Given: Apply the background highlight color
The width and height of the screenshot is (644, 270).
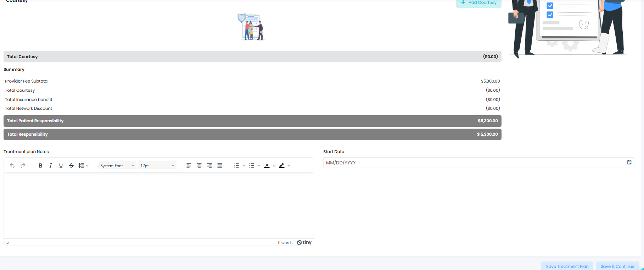Looking at the screenshot, I should (x=282, y=165).
